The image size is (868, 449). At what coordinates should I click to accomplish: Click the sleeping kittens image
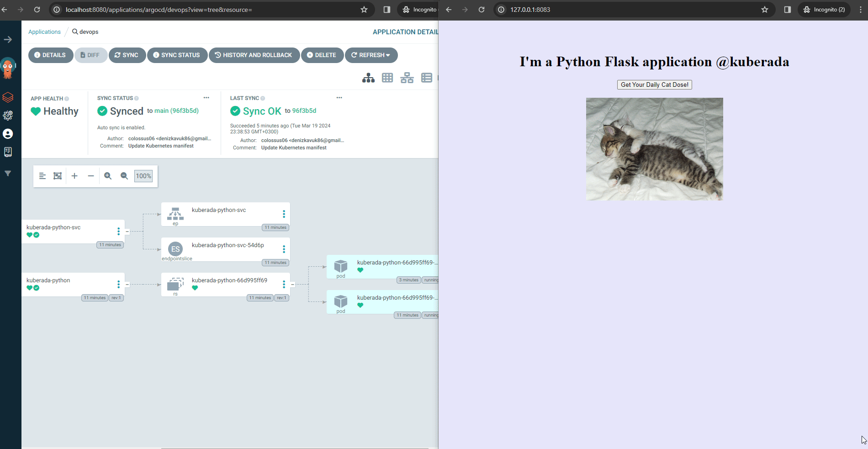tap(654, 149)
